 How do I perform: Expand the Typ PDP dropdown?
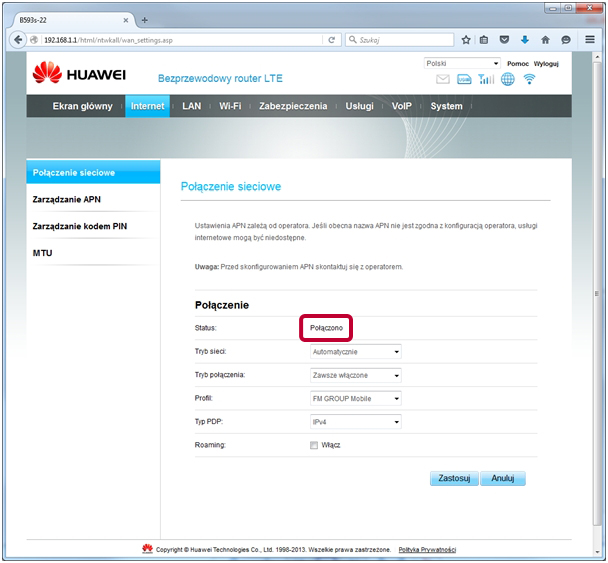355,422
